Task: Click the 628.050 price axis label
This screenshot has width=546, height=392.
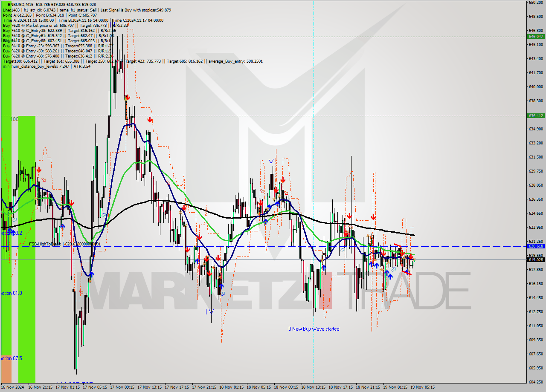Action: (536, 185)
